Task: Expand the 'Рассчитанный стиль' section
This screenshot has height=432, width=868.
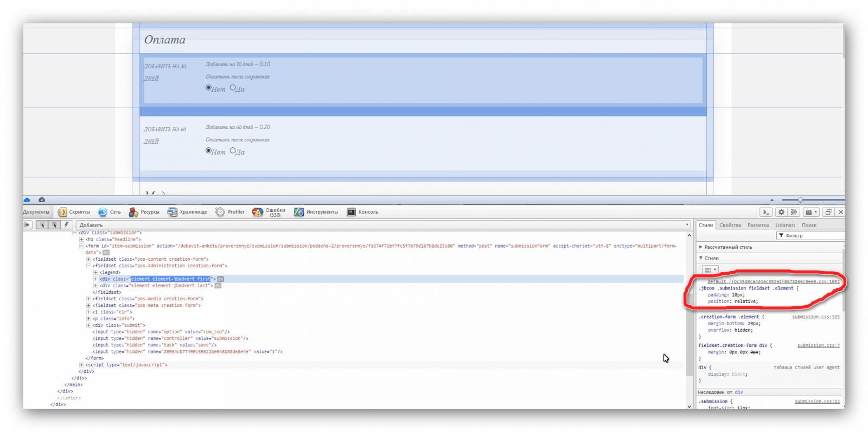Action: (x=701, y=247)
